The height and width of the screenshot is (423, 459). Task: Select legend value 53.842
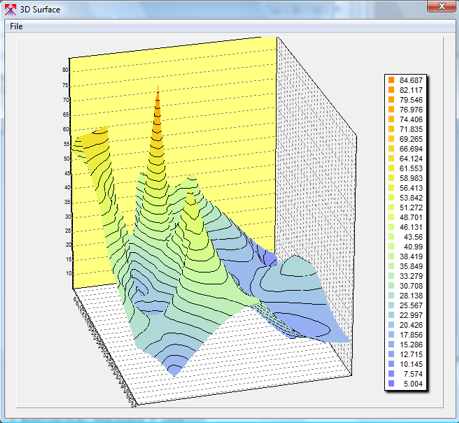(411, 198)
